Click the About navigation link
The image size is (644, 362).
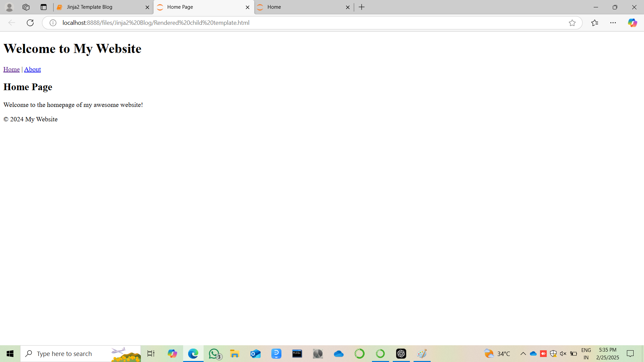[33, 69]
